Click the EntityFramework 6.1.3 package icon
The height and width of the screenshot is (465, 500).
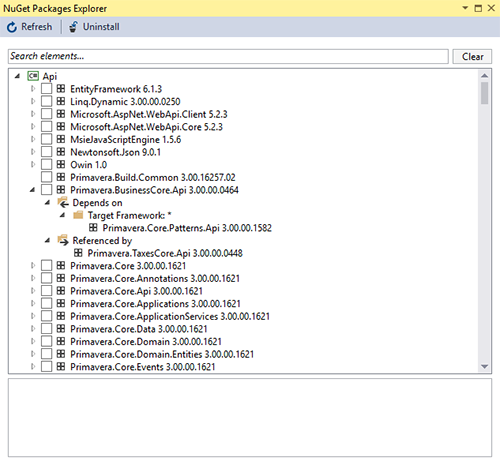61,89
